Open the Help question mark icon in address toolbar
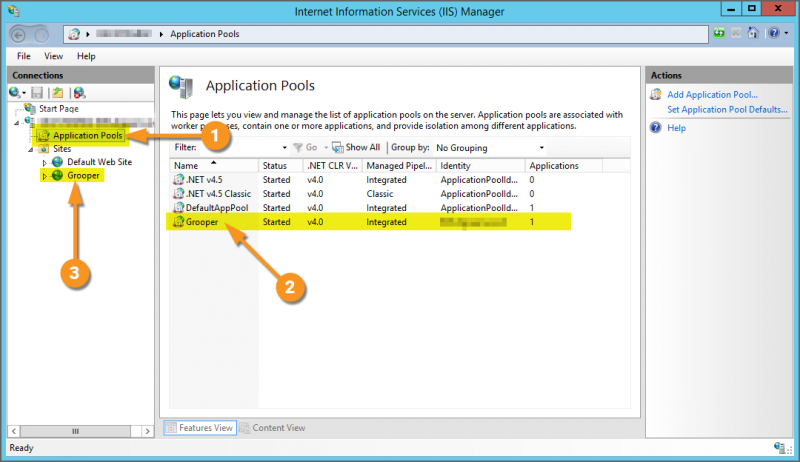This screenshot has width=800, height=462. (x=774, y=33)
